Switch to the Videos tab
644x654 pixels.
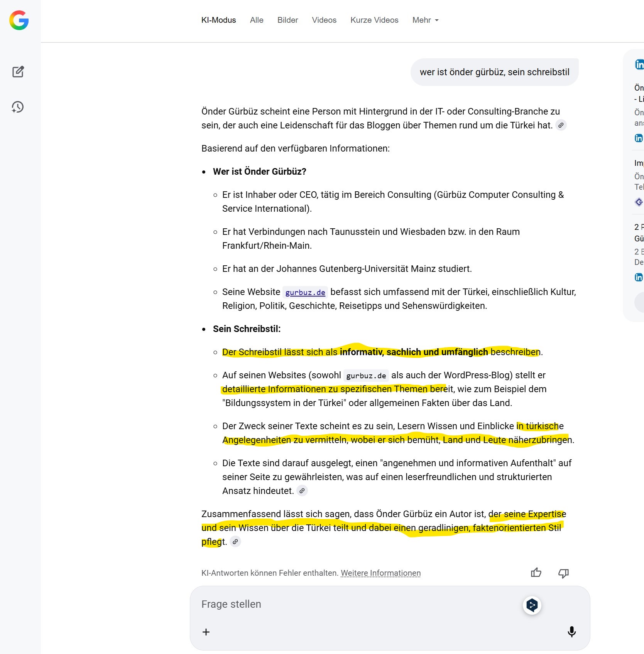click(x=324, y=20)
